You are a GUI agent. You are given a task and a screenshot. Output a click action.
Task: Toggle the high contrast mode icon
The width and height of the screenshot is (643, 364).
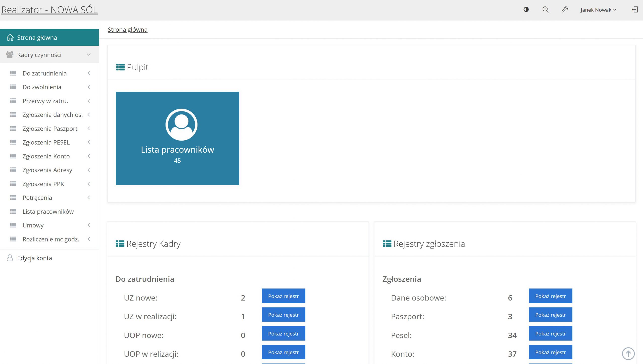click(526, 10)
